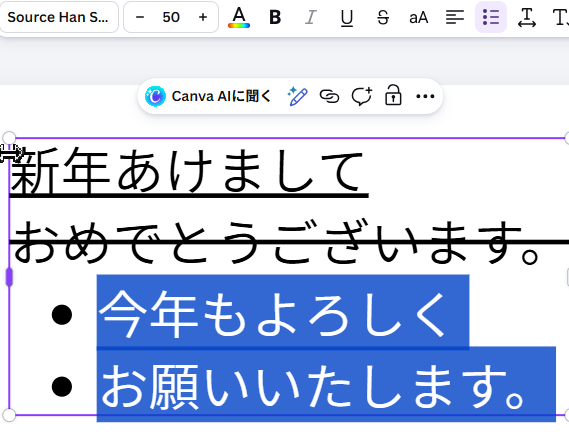Viewport: 569px width, 435px height.
Task: Click the bottom-left corner resize handle
Action: point(9,415)
